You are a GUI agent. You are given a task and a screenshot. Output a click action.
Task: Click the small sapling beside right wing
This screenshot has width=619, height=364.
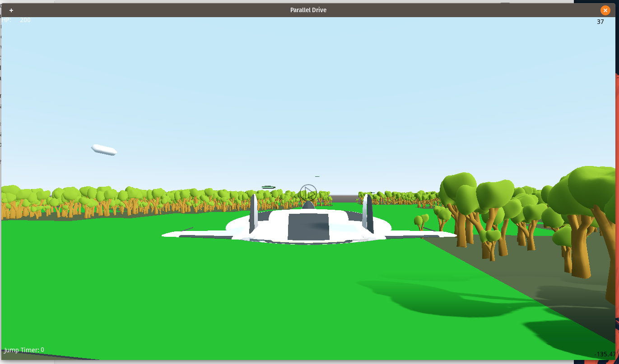tap(422, 222)
